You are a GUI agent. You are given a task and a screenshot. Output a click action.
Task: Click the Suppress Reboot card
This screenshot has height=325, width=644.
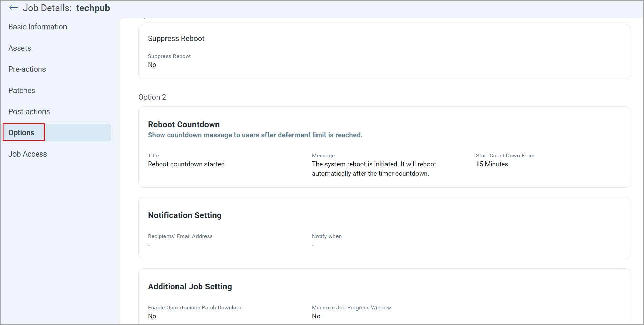[x=176, y=38]
